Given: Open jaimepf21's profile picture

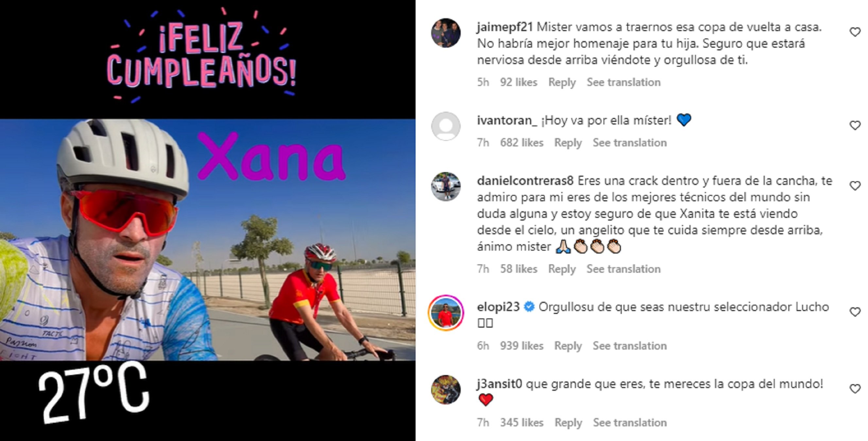Looking at the screenshot, I should point(446,33).
